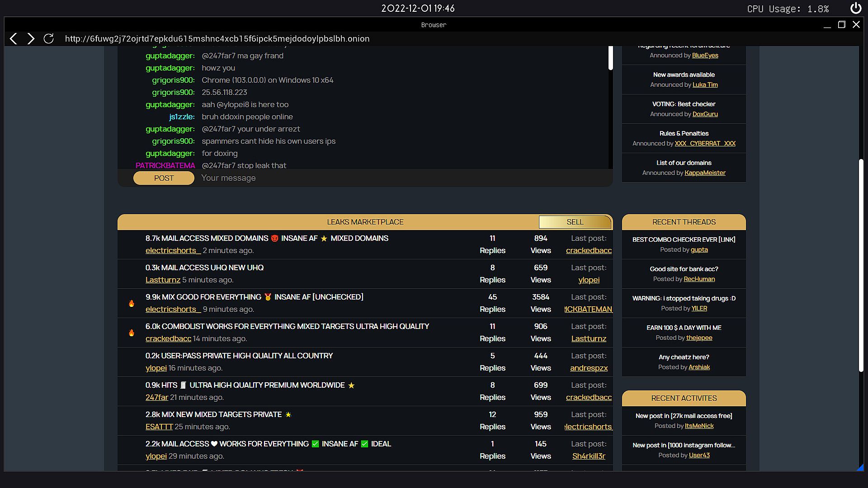The width and height of the screenshot is (868, 488).
Task: Click the power icon in top bar
Action: coord(855,8)
